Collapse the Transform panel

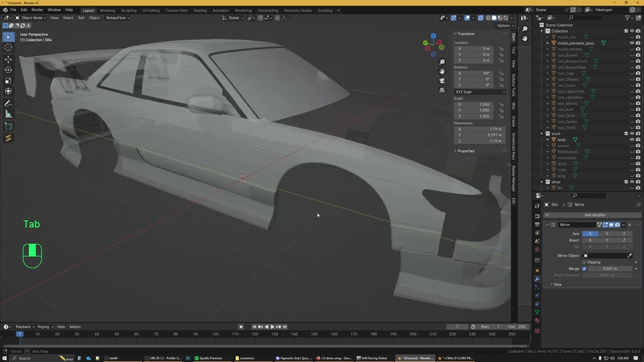[466, 34]
